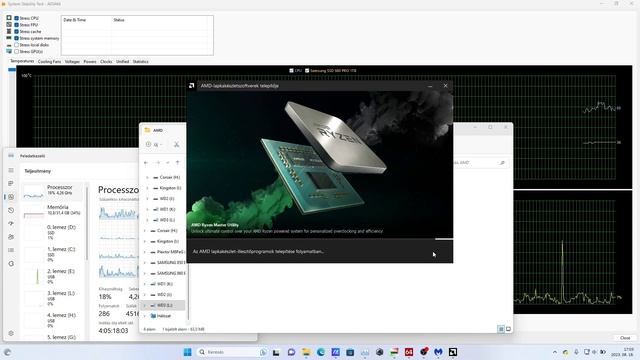Launch Microsoft Edge from the taskbar
Image resolution: width=640 pixels, height=360 pixels.
(320, 352)
